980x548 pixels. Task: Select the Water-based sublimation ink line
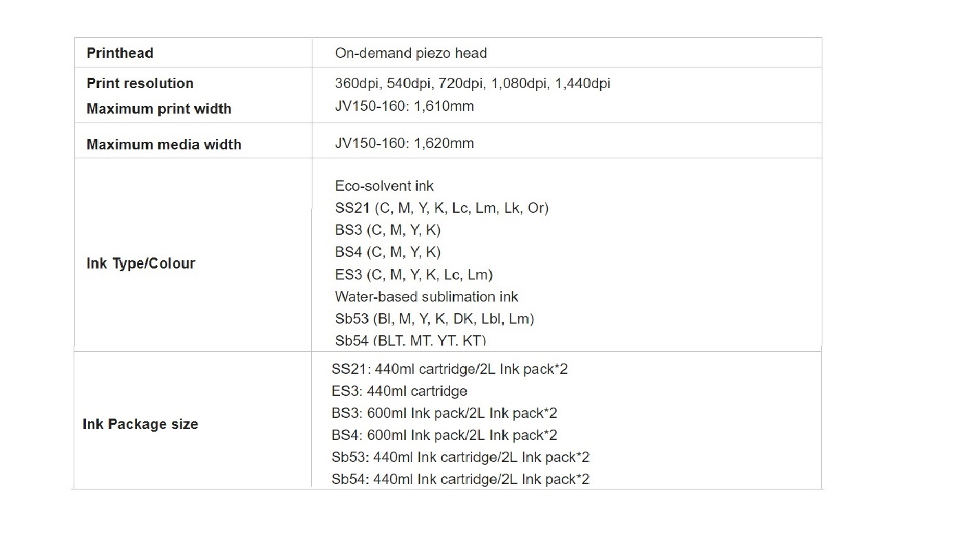426,297
